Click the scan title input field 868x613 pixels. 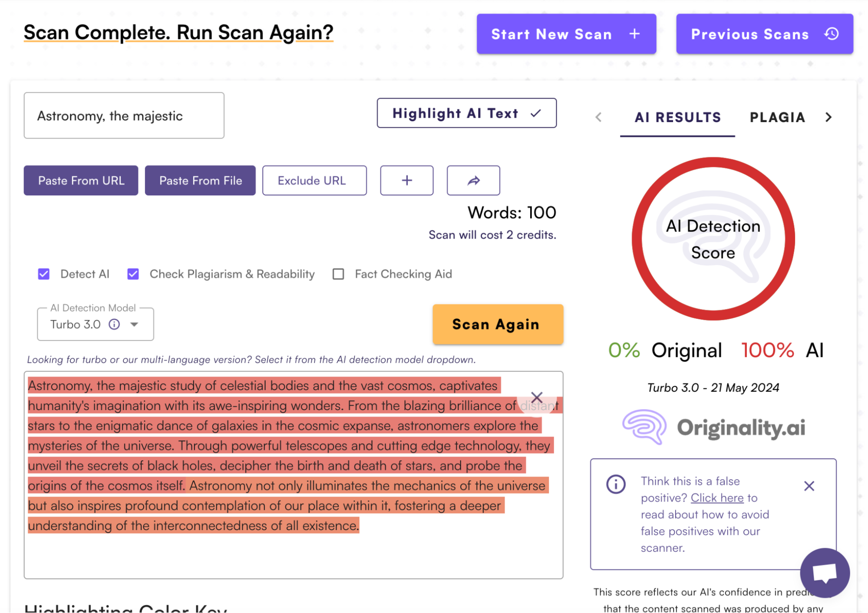click(124, 116)
